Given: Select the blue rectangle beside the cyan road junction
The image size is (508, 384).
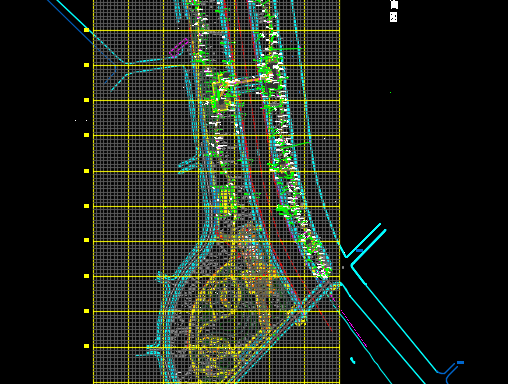Looking at the screenshot, I should point(359,250).
